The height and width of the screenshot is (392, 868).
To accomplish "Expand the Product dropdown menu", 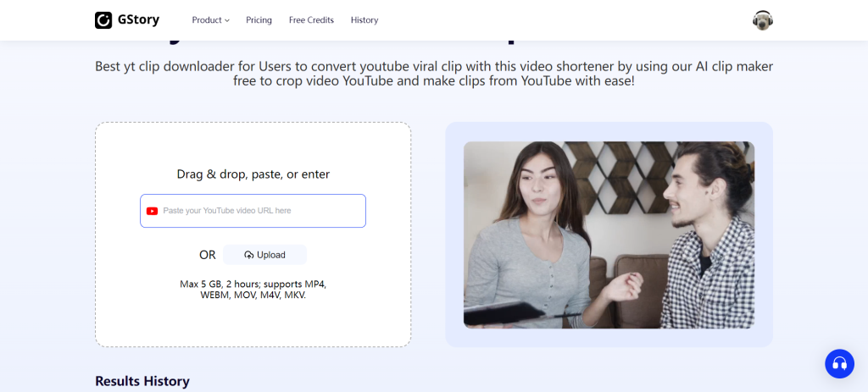I will (x=210, y=20).
